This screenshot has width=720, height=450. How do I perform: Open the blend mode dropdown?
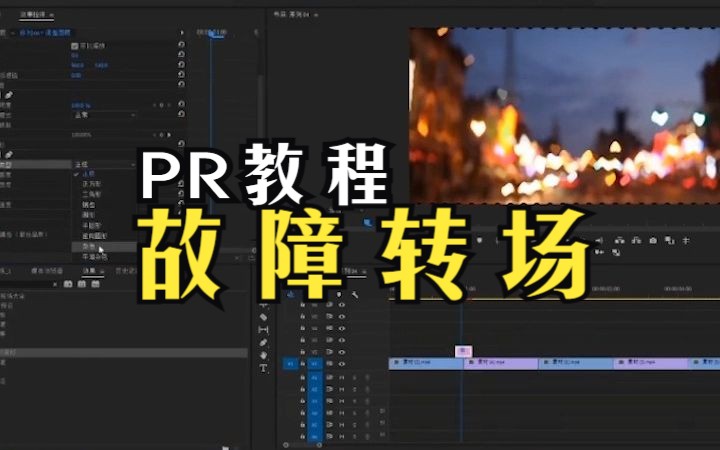point(105,115)
